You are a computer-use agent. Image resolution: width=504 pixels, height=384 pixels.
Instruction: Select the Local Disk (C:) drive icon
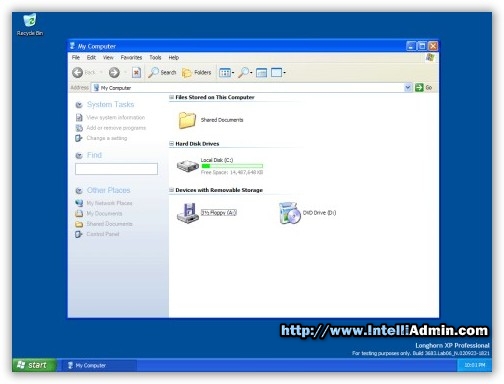pyautogui.click(x=188, y=166)
